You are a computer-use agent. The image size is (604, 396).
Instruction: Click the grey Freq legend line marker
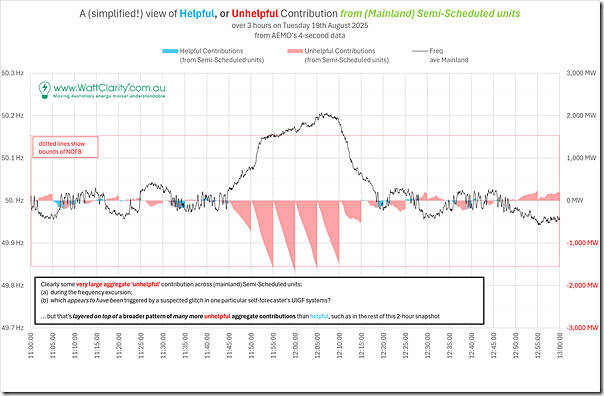coord(420,51)
